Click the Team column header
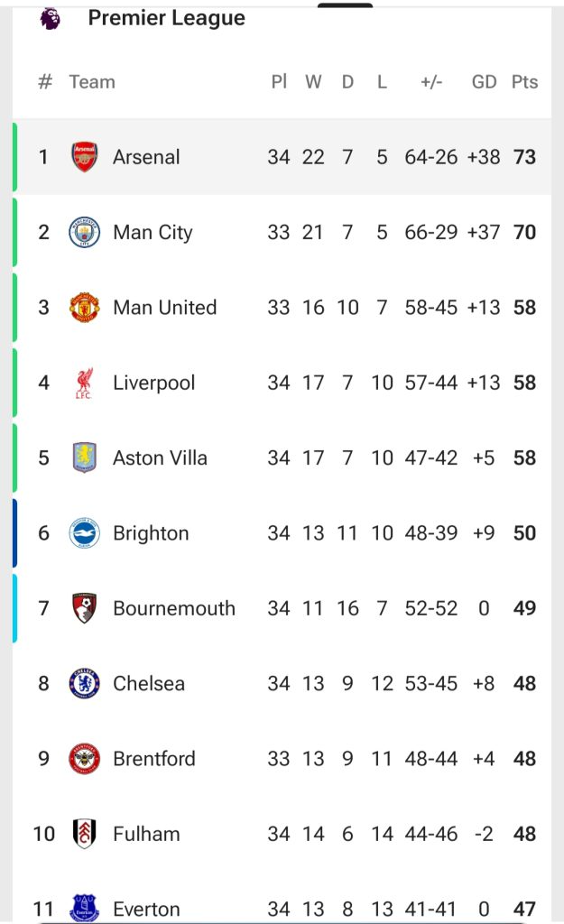Image resolution: width=564 pixels, height=924 pixels. point(92,82)
